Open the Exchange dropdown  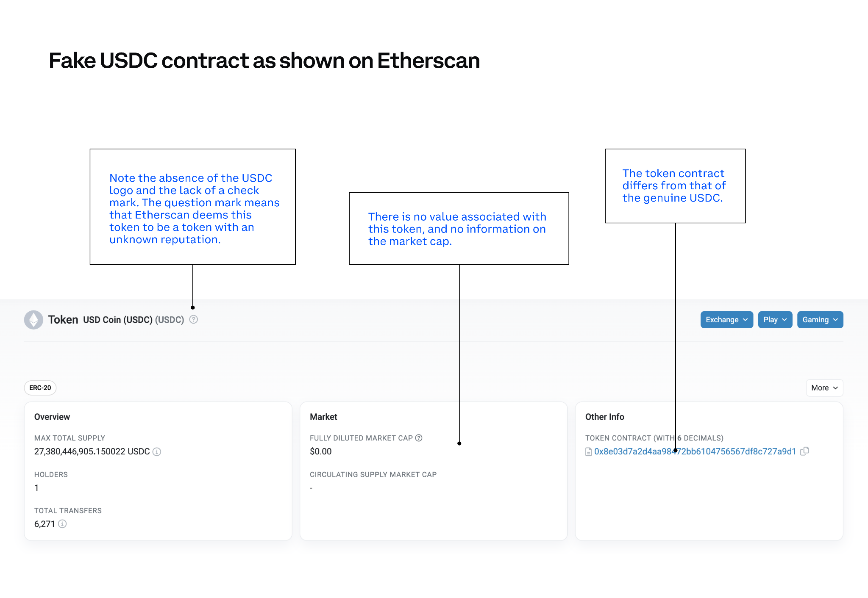coord(726,320)
